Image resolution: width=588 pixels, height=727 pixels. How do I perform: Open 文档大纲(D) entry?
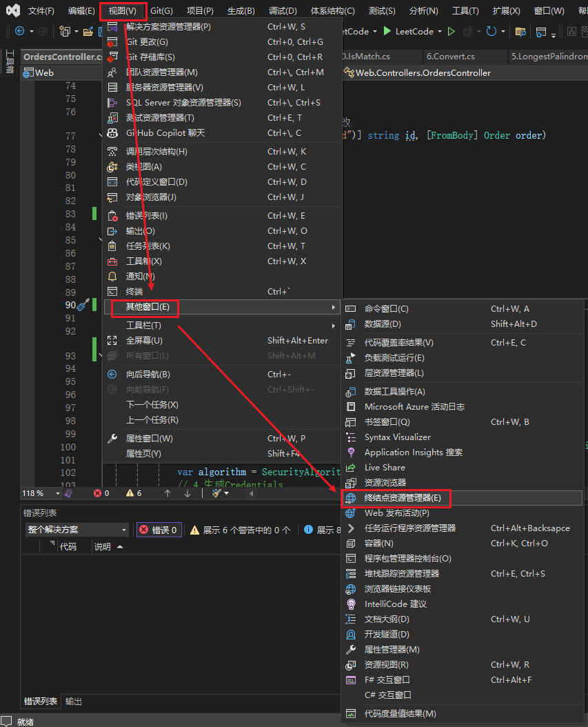(x=462, y=619)
